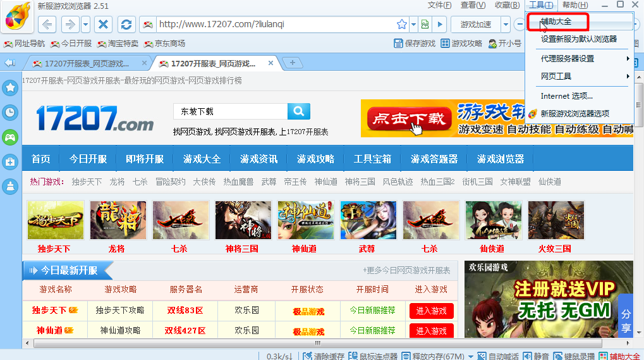
Task: Click 鼠标连点器 in status bar
Action: pyautogui.click(x=373, y=356)
